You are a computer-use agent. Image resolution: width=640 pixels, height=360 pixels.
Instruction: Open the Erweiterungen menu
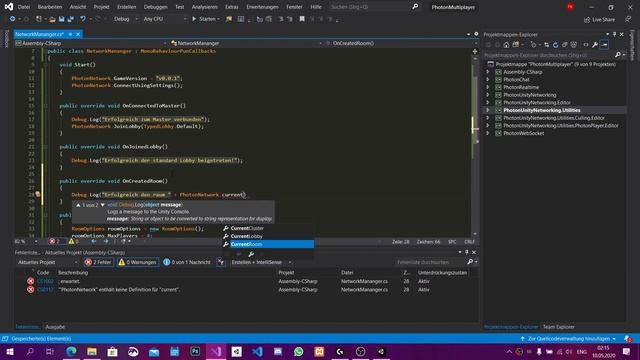point(262,7)
